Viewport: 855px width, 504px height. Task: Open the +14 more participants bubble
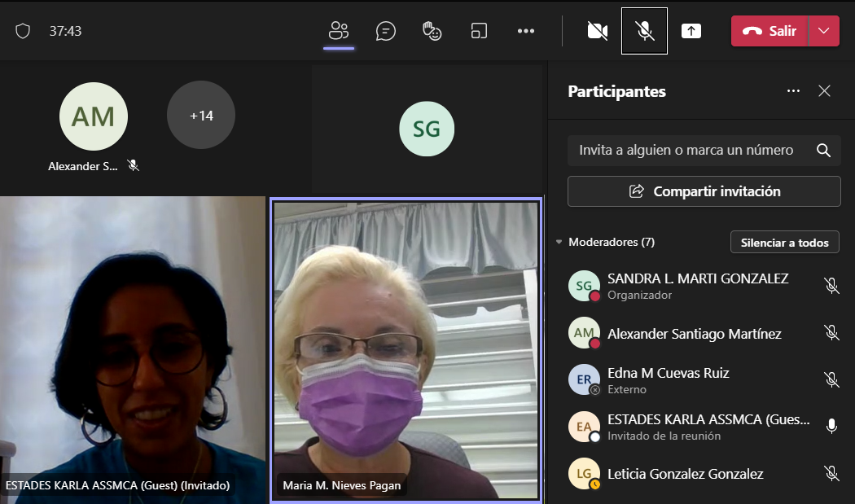201,115
